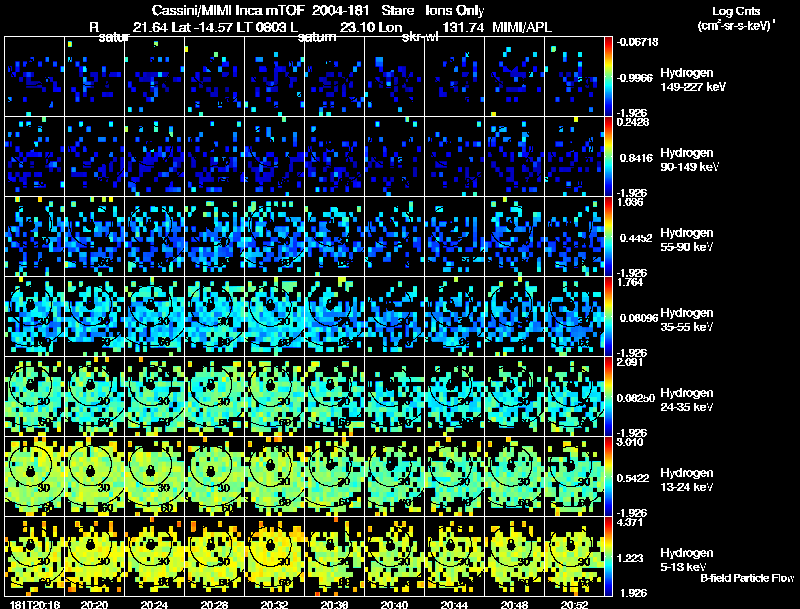This screenshot has height=609, width=800.
Task: Click the 'Hydrogen 149-227 keV' row label
Action: (692, 80)
